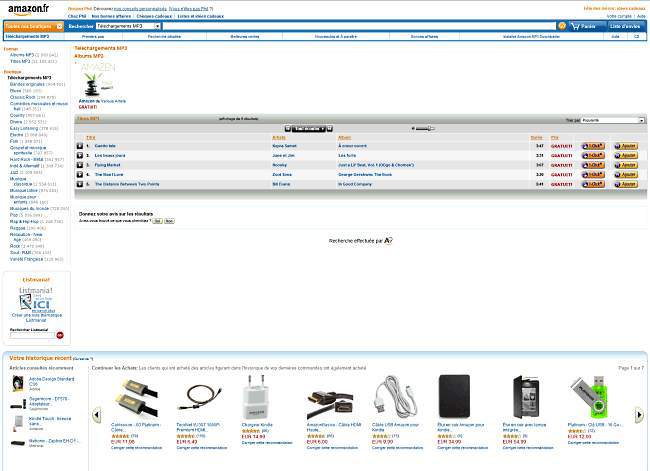Open Téléchargements MP3 nav tab

coord(28,36)
